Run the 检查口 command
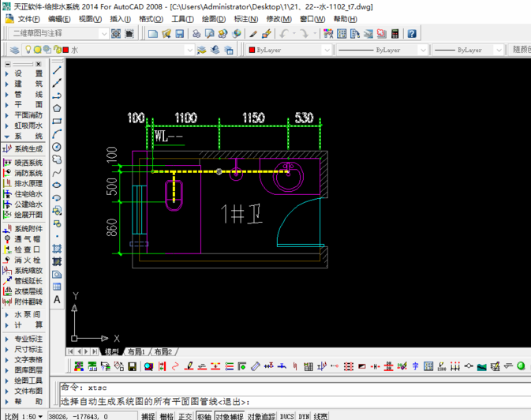 [23, 249]
